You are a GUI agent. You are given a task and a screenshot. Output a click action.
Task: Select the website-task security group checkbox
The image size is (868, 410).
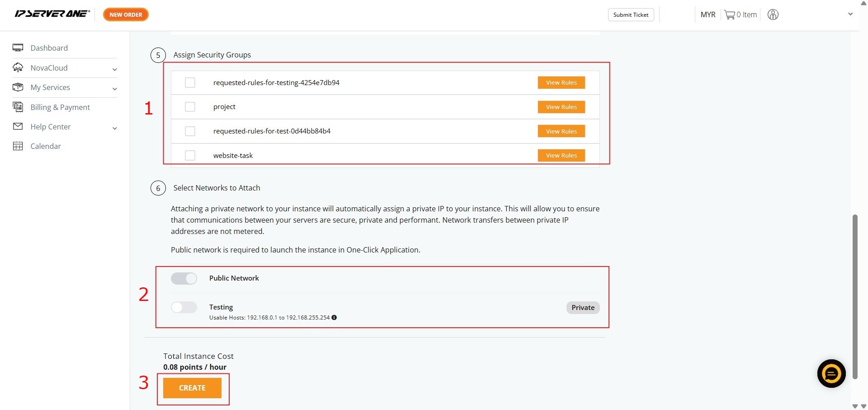[x=190, y=155]
